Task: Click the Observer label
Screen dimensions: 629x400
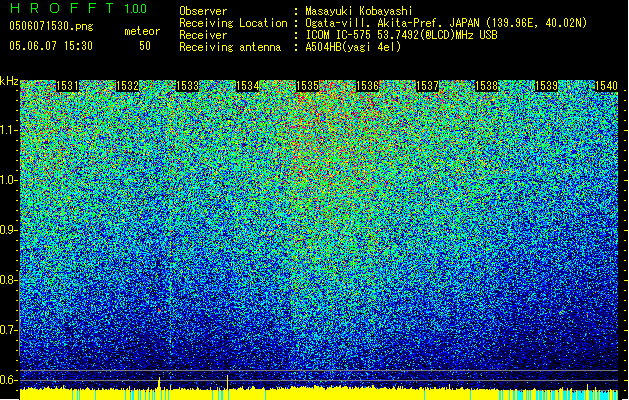Action: click(x=203, y=11)
